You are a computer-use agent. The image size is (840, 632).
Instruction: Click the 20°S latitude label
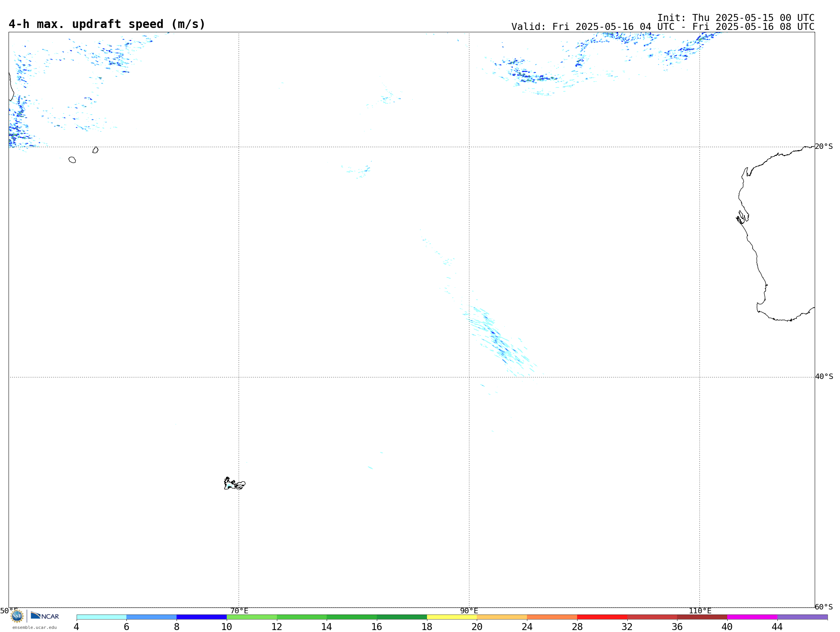824,147
